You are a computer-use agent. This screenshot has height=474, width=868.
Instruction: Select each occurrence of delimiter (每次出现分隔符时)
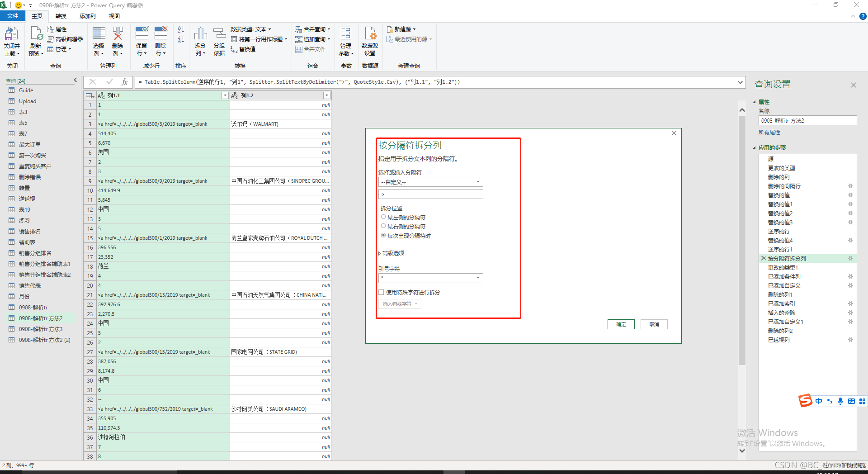tap(383, 236)
